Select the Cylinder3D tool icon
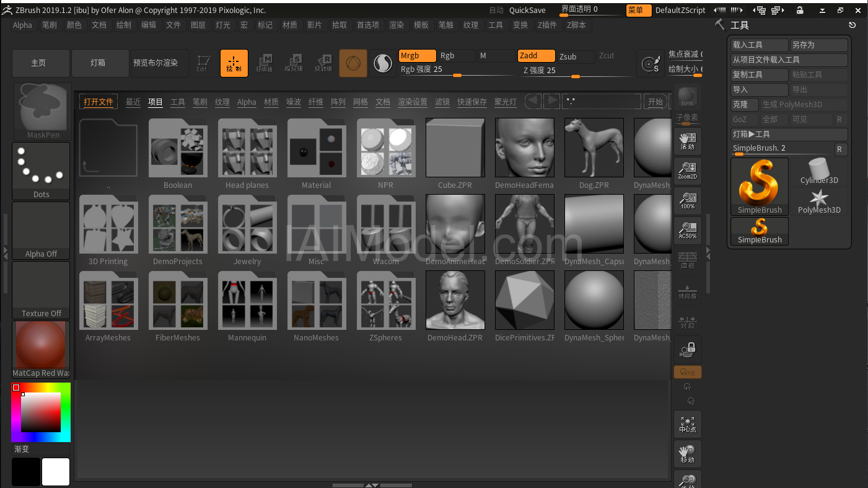 click(x=819, y=172)
